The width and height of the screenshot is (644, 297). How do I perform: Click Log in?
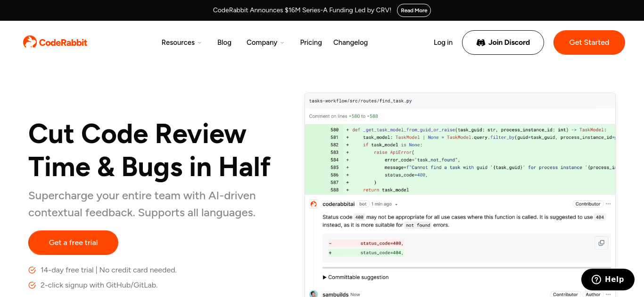[443, 42]
